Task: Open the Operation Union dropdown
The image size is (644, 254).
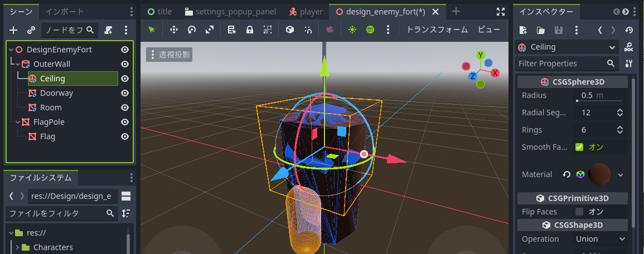Action: (x=600, y=239)
